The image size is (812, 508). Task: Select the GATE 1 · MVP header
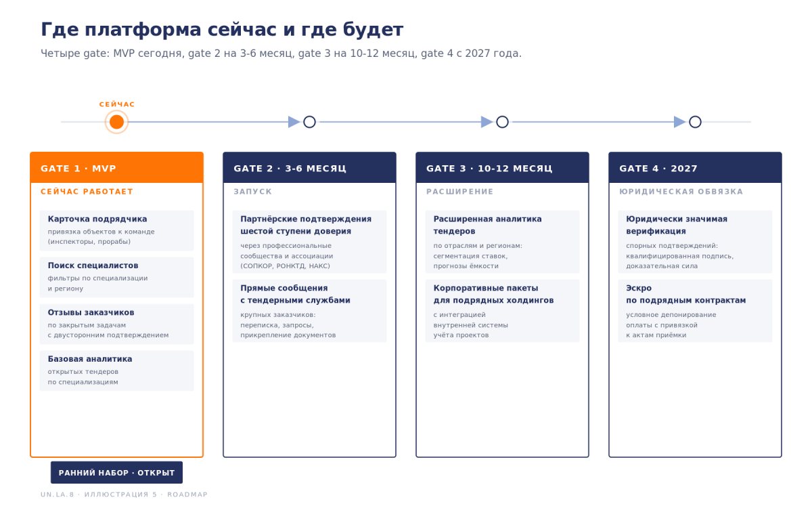116,168
